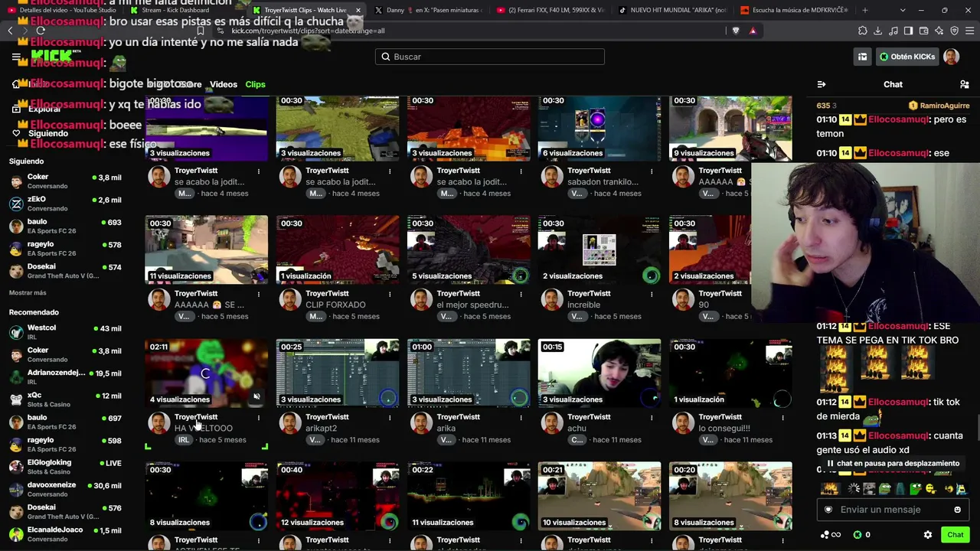This screenshot has width=980, height=551.
Task: Open the browser extensions puzzle icon
Action: [863, 31]
